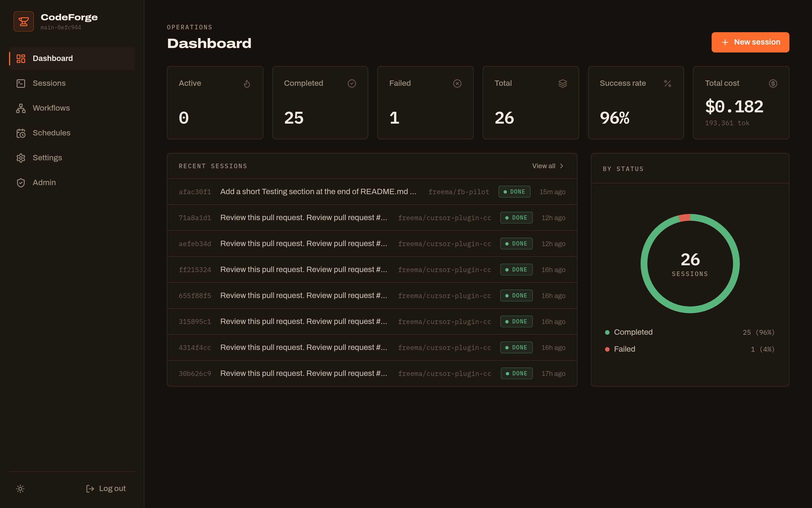Screen dimensions: 812x508
Task: Click the flame icon on Active card
Action: 247,83
